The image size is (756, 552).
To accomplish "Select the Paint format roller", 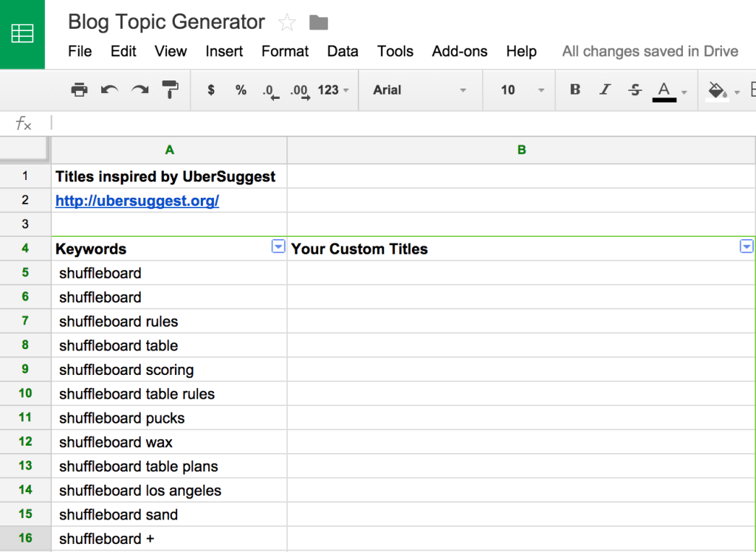I will pos(170,90).
